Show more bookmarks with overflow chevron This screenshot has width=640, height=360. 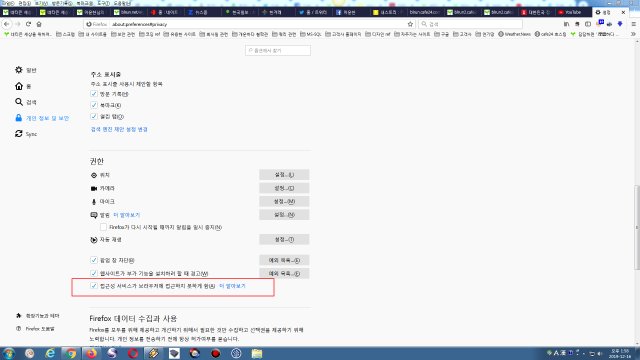633,34
